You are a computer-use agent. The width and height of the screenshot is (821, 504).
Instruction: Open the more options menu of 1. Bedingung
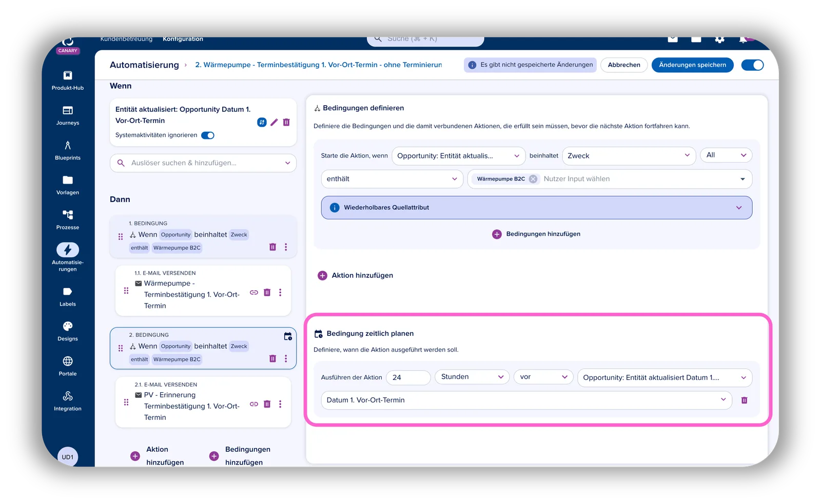tap(286, 247)
